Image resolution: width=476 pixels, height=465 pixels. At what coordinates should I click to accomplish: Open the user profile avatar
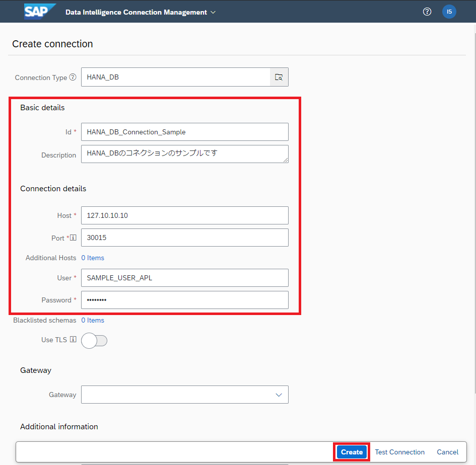tap(449, 12)
